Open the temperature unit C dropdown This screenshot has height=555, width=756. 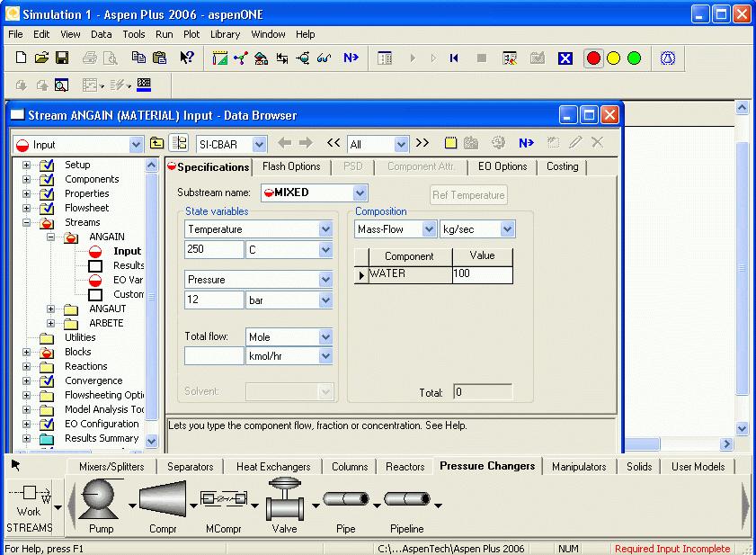click(x=325, y=249)
